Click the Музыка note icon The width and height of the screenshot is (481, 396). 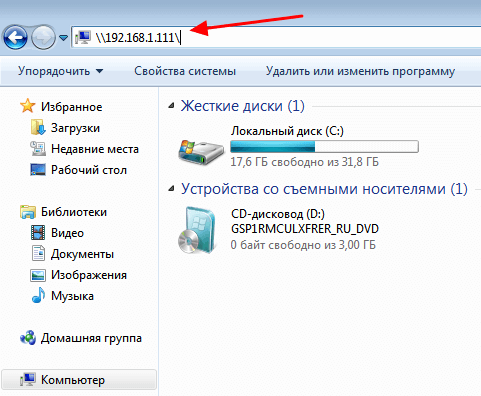tap(38, 295)
